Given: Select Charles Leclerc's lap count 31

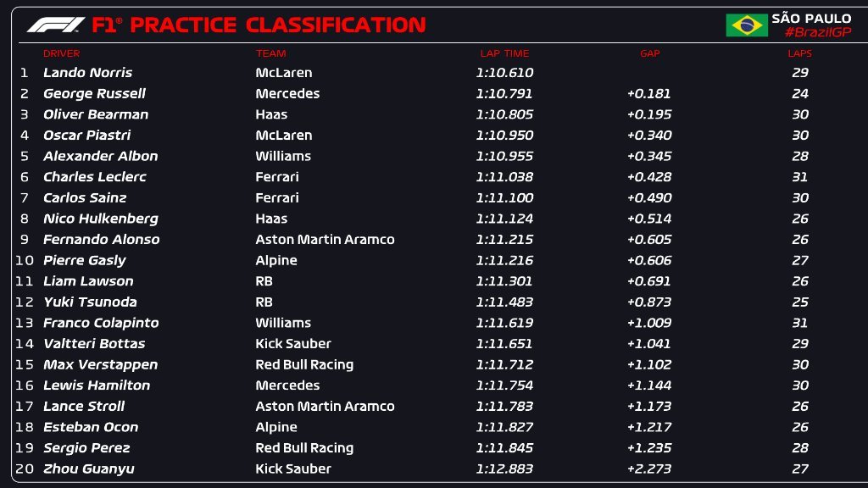Looking at the screenshot, I should pos(800,177).
